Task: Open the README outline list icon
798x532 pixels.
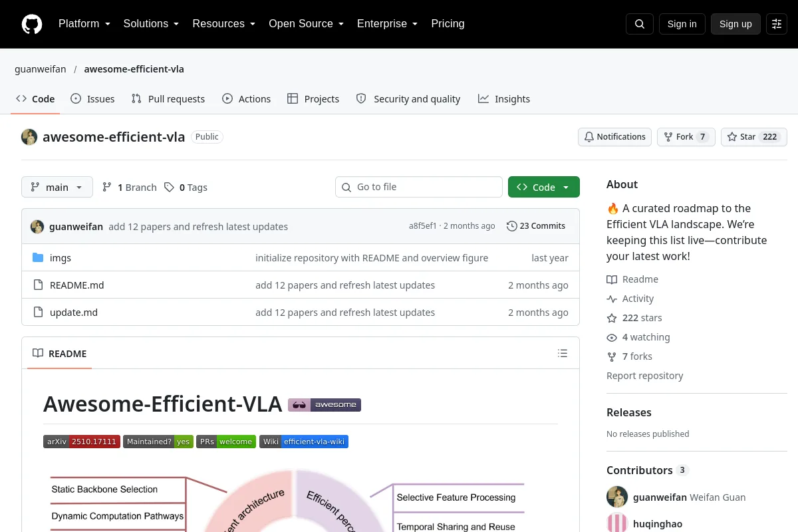Action: point(563,353)
